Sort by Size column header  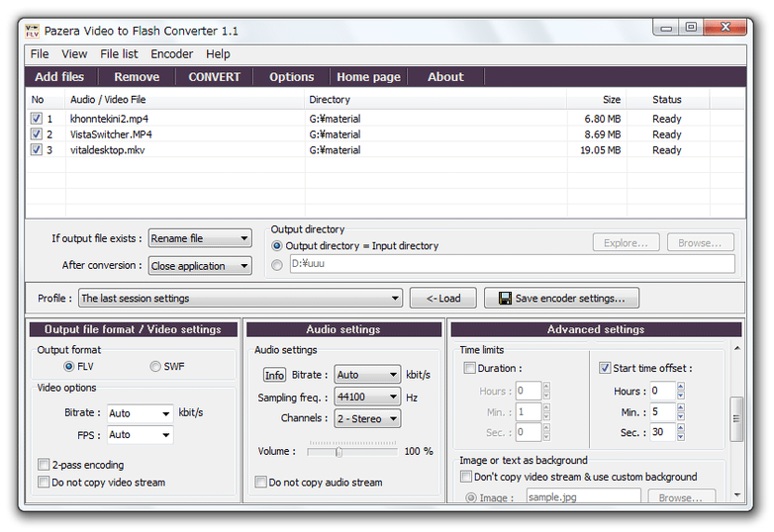pyautogui.click(x=596, y=100)
